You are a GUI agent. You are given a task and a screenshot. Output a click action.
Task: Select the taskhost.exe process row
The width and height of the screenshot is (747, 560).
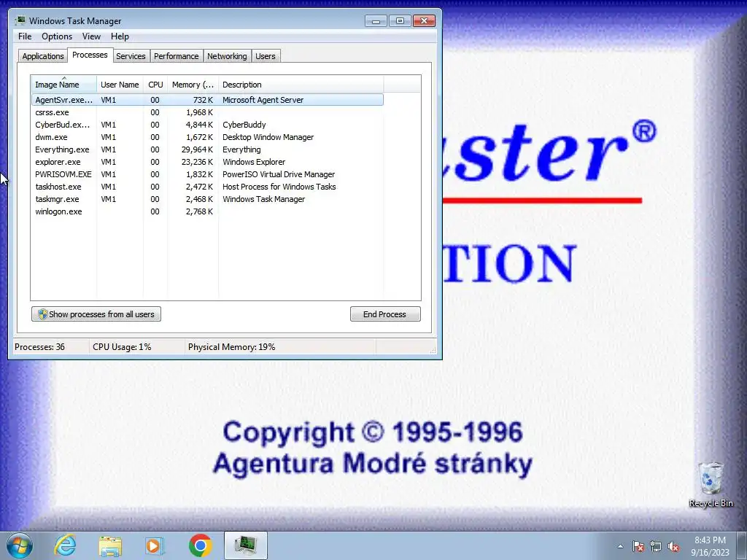(x=207, y=187)
